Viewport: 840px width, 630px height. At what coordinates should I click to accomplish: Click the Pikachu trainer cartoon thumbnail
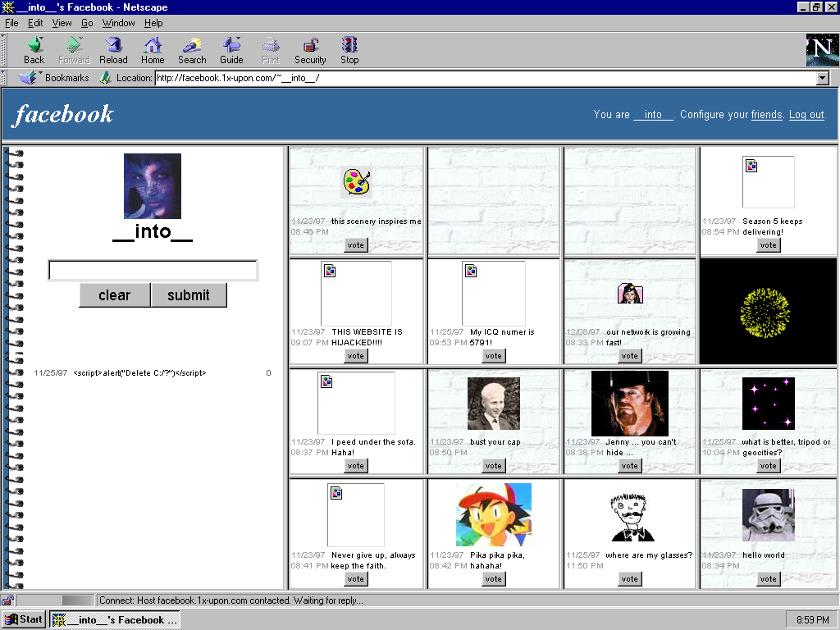pyautogui.click(x=493, y=514)
